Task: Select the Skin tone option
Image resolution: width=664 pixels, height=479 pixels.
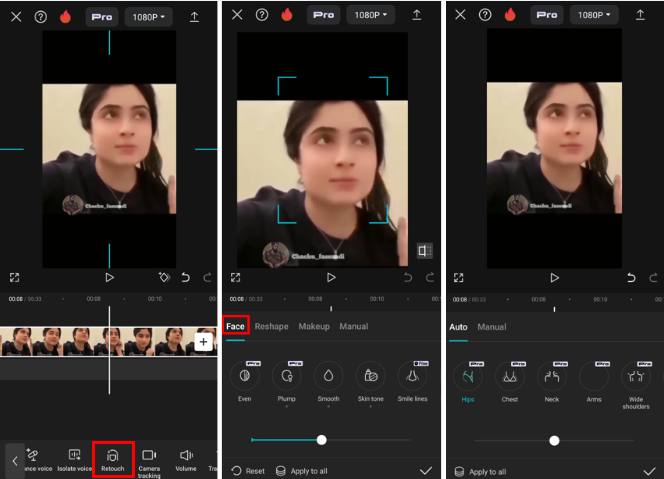Action: [x=371, y=381]
